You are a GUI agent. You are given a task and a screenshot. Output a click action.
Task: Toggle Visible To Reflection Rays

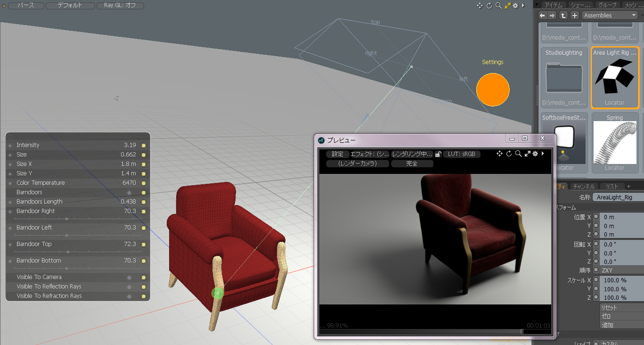[x=129, y=287]
